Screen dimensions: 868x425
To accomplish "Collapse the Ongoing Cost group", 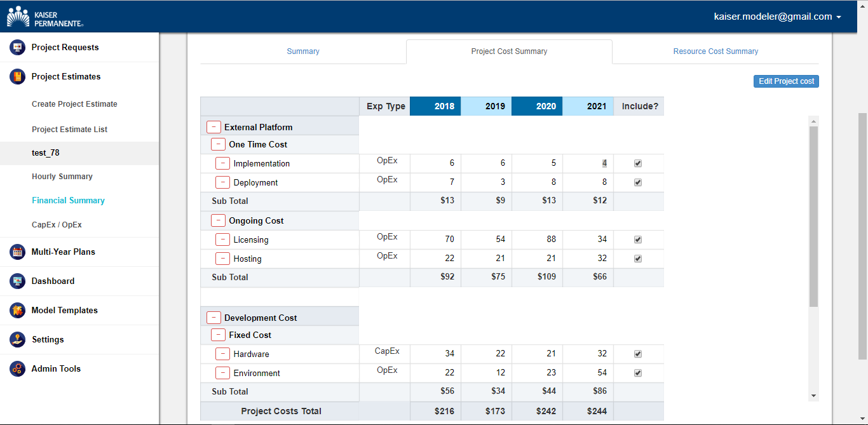I will 218,220.
